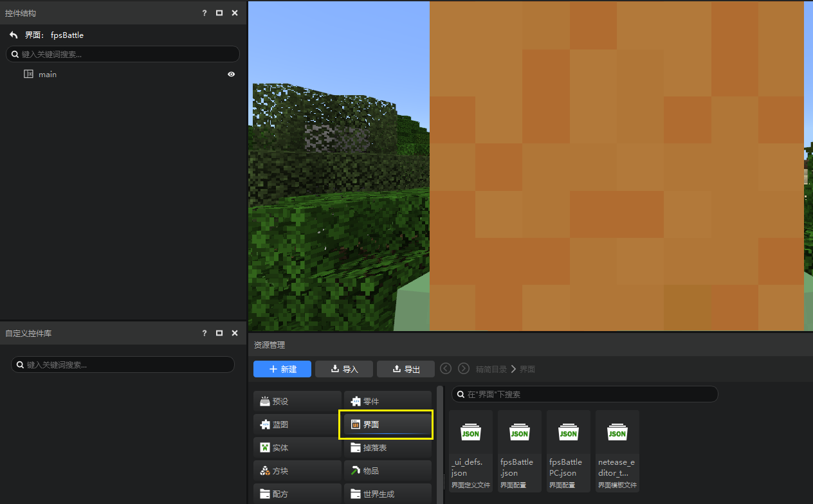The width and height of the screenshot is (813, 504).
Task: Open the 掉落表 resource category
Action: (388, 447)
